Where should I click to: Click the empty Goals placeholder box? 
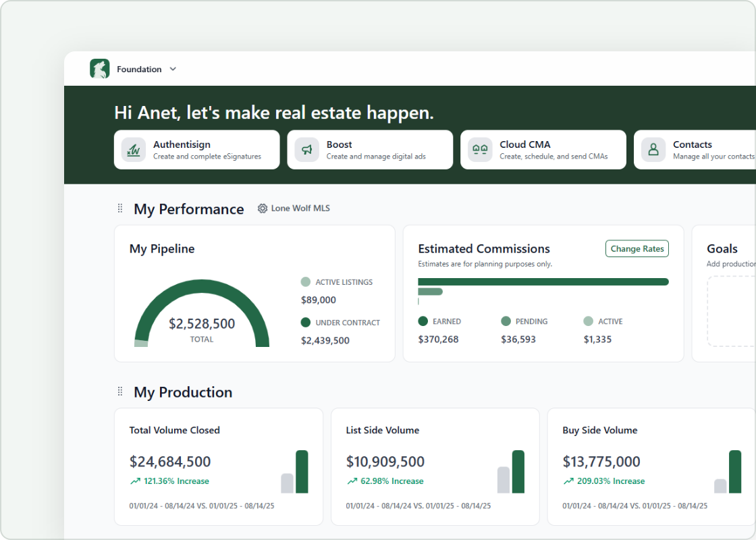coord(732,311)
